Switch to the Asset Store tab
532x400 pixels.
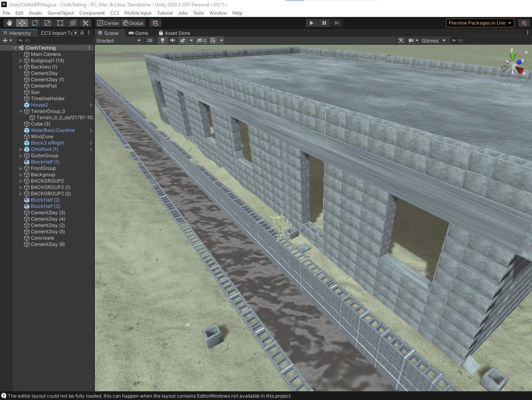[174, 33]
